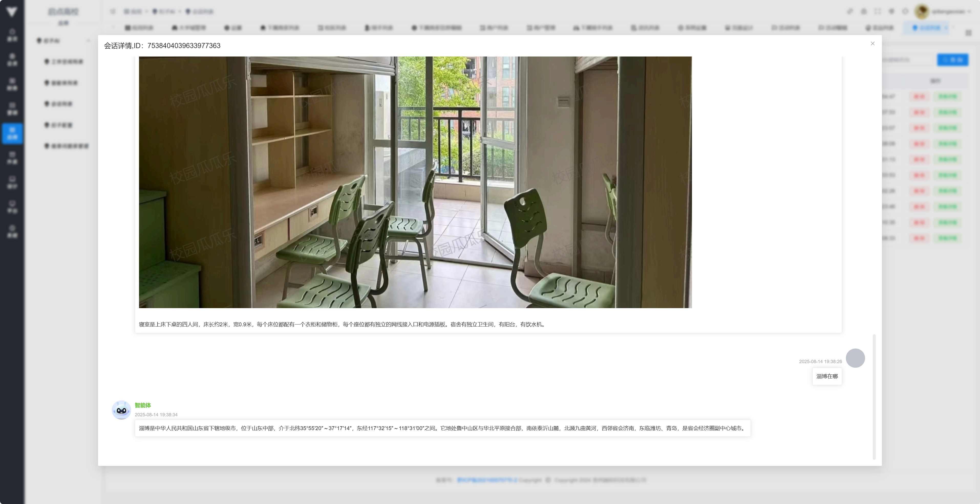Click the first tab in the tab strip
Viewport: 980px width, 504px height.
pyautogui.click(x=139, y=27)
